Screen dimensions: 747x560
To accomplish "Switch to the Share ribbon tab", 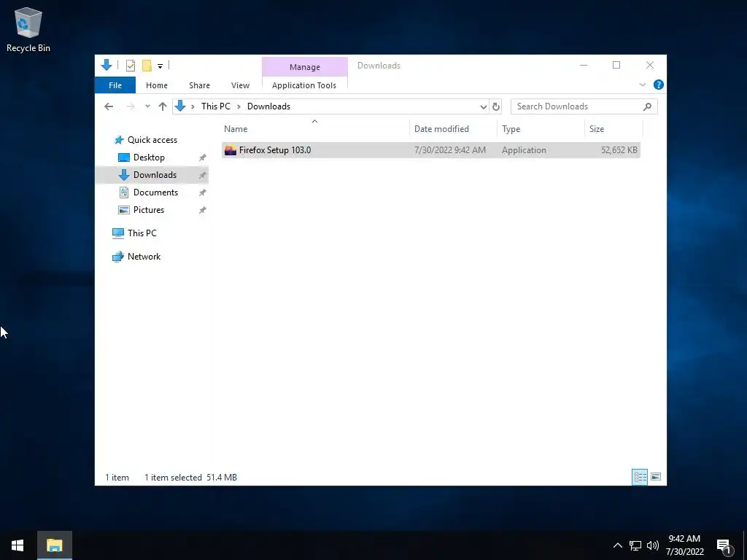I will pyautogui.click(x=199, y=85).
